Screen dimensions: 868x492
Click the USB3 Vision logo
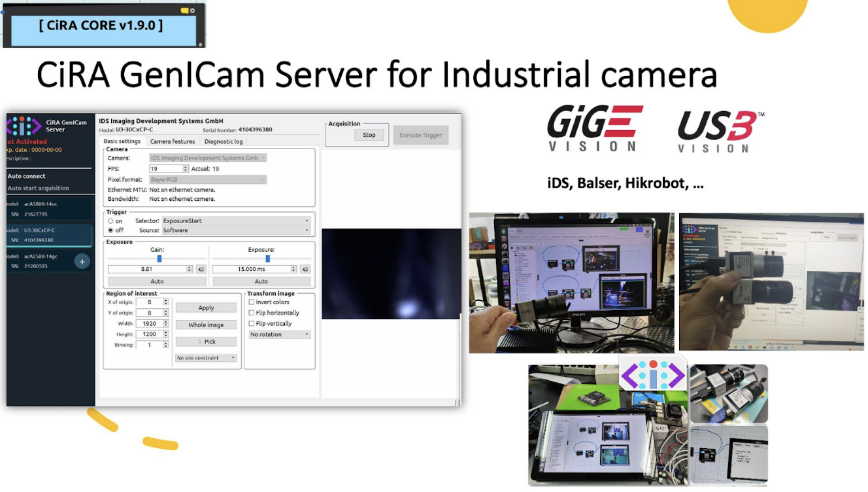tap(721, 132)
